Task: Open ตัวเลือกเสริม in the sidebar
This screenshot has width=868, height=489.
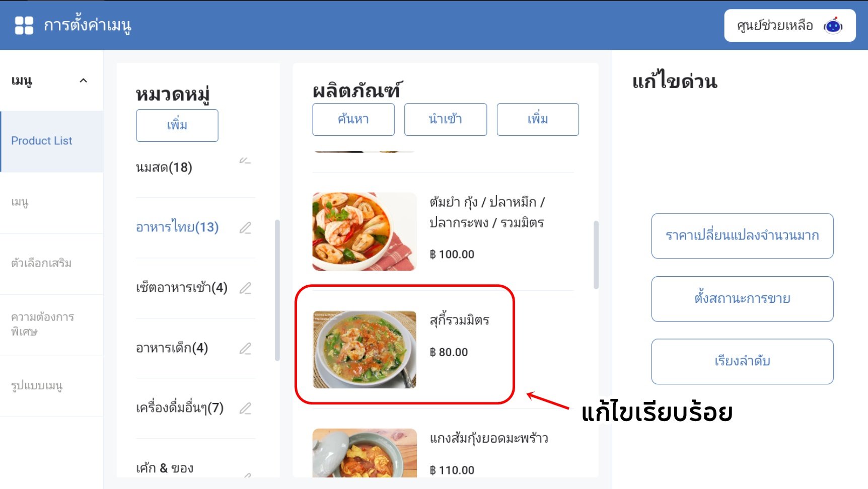Action: [x=51, y=264]
